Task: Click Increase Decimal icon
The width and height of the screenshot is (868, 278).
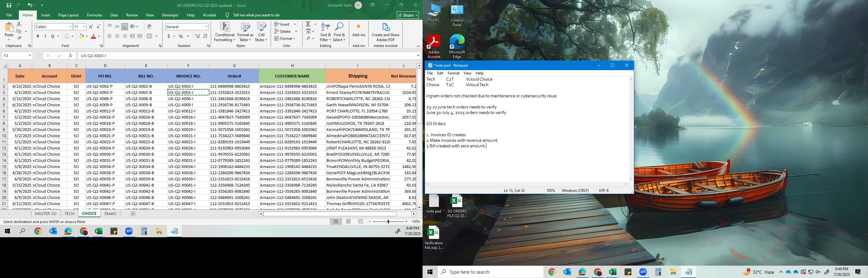Action: 197,36
